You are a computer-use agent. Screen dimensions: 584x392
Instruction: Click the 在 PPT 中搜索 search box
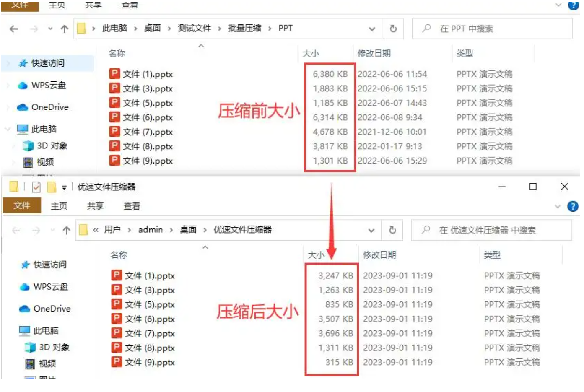coord(492,29)
